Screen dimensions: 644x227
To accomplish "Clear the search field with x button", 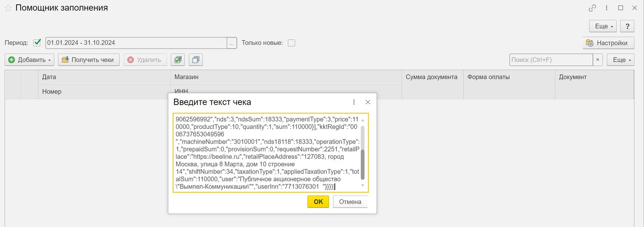I will 598,60.
